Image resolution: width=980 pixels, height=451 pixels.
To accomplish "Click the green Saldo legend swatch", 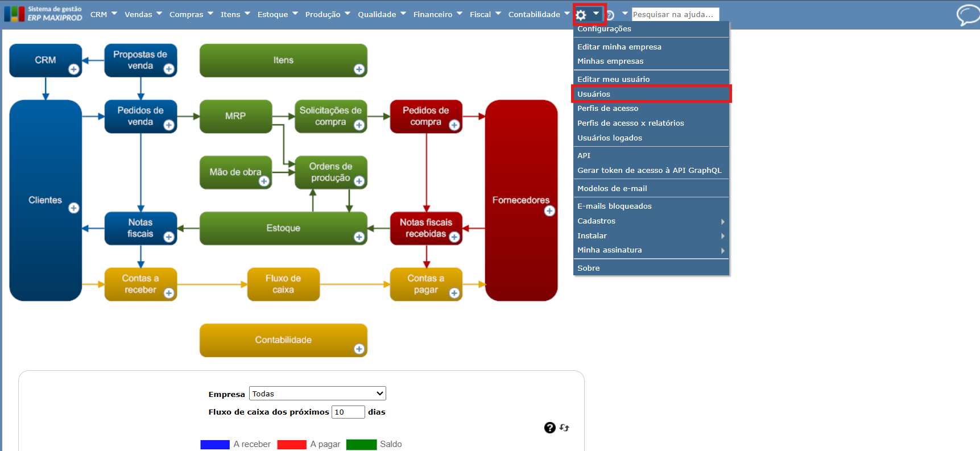I will [361, 445].
